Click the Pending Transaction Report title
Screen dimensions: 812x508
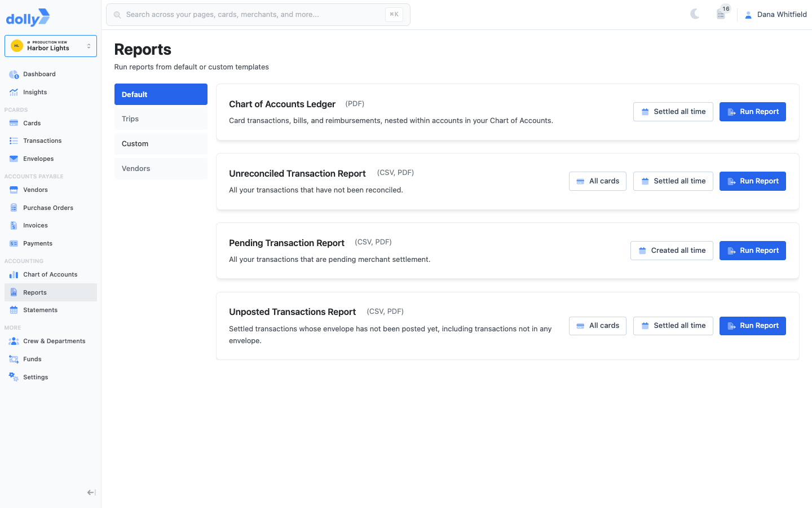pyautogui.click(x=286, y=243)
